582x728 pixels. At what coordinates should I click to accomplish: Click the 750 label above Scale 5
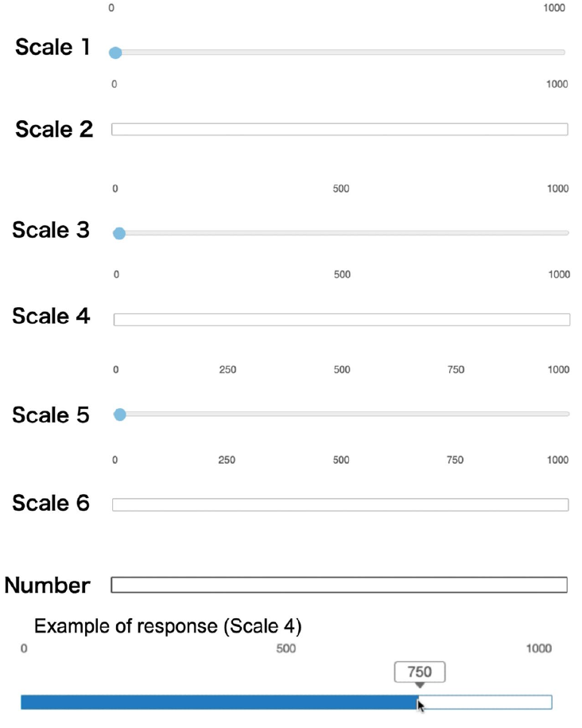click(x=456, y=370)
